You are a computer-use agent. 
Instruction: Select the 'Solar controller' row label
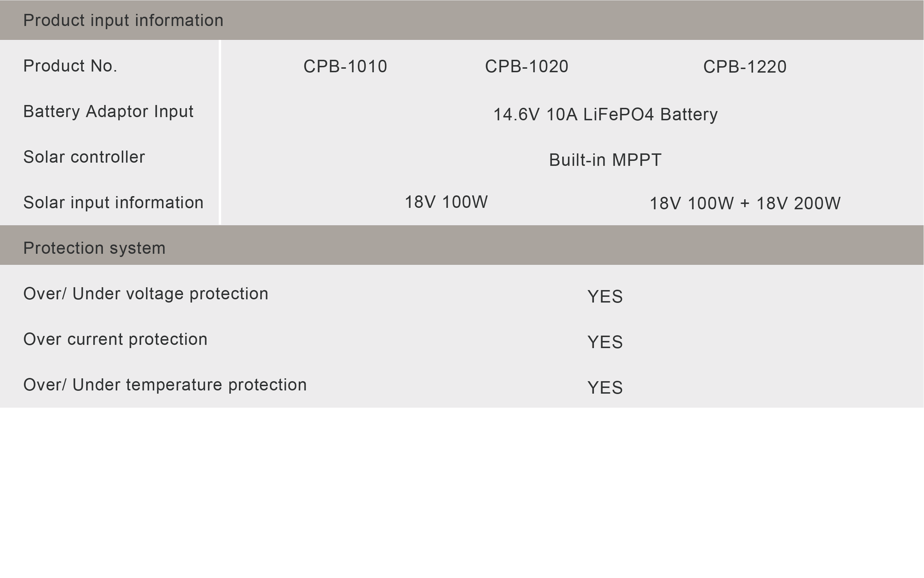click(84, 157)
